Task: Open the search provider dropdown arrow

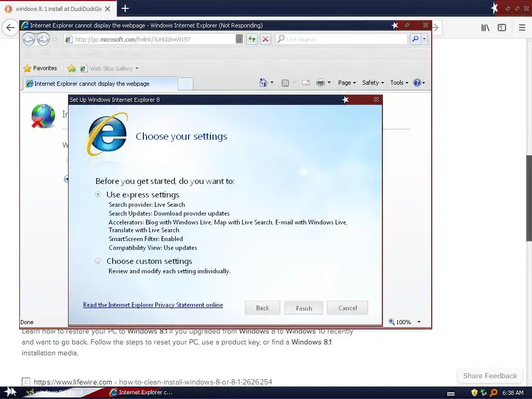Action: click(424, 39)
